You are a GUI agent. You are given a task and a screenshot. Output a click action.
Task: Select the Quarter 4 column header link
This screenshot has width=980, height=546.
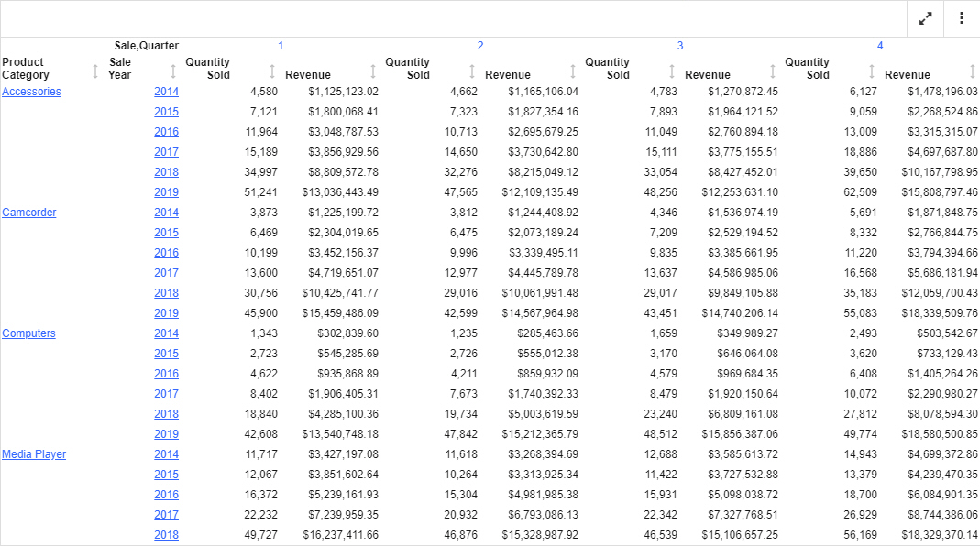pos(880,46)
